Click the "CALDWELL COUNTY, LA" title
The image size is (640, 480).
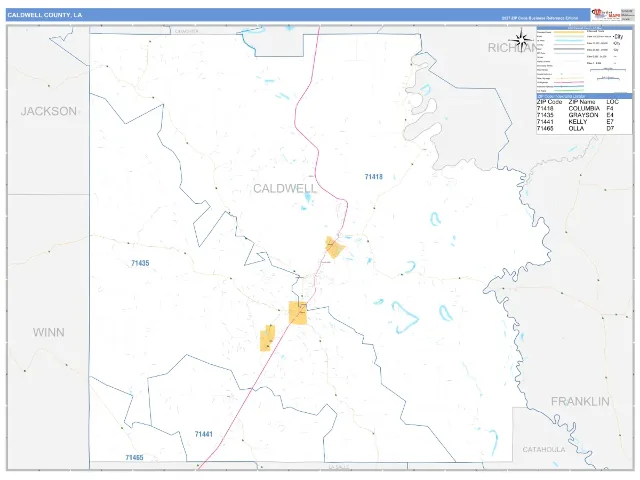[x=45, y=15]
